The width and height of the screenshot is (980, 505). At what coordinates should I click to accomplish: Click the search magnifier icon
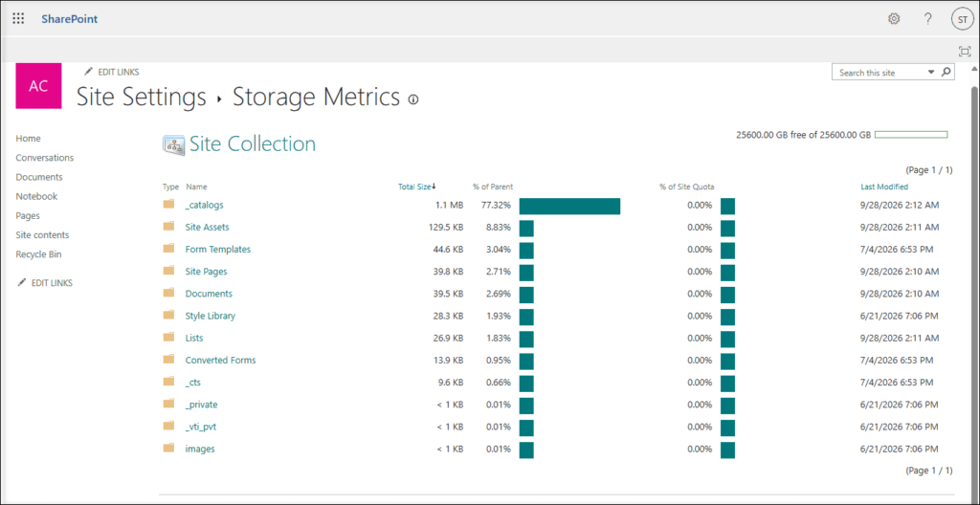coord(947,72)
